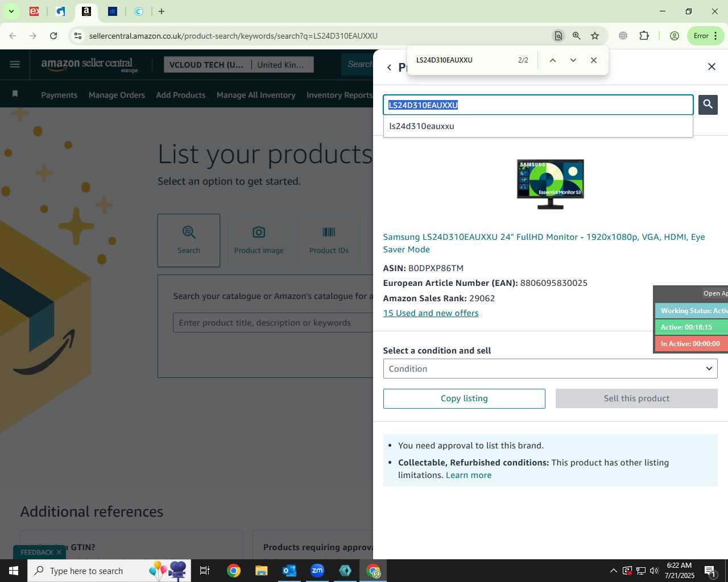Bookmark this page with the star icon
Viewport: 728px width, 582px height.
click(595, 36)
